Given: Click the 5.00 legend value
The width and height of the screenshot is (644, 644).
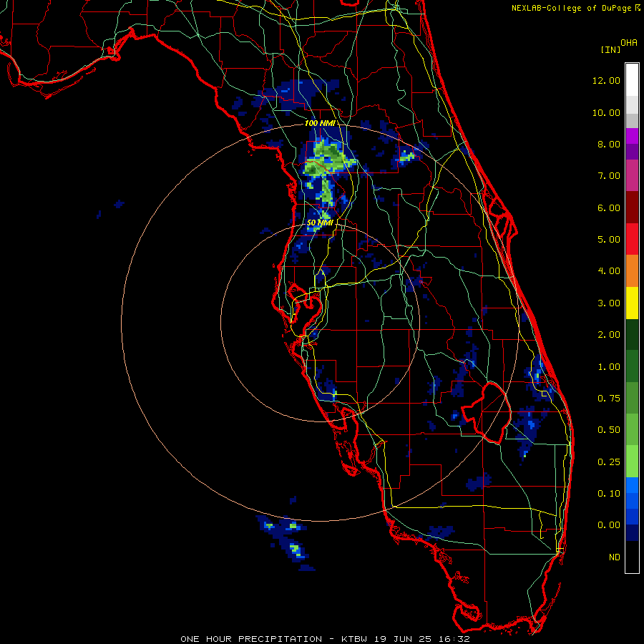Looking at the screenshot, I should tap(609, 240).
